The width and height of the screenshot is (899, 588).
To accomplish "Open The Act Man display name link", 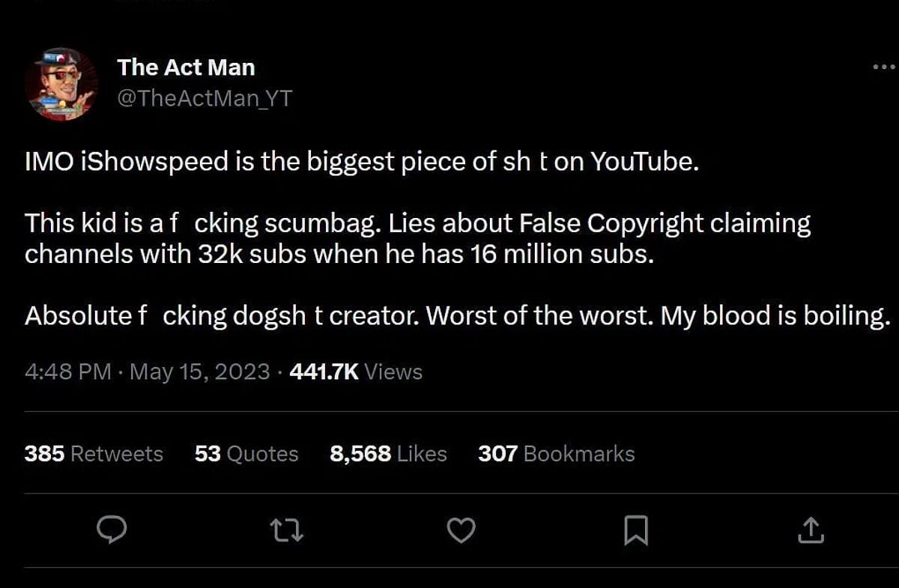I will point(186,67).
